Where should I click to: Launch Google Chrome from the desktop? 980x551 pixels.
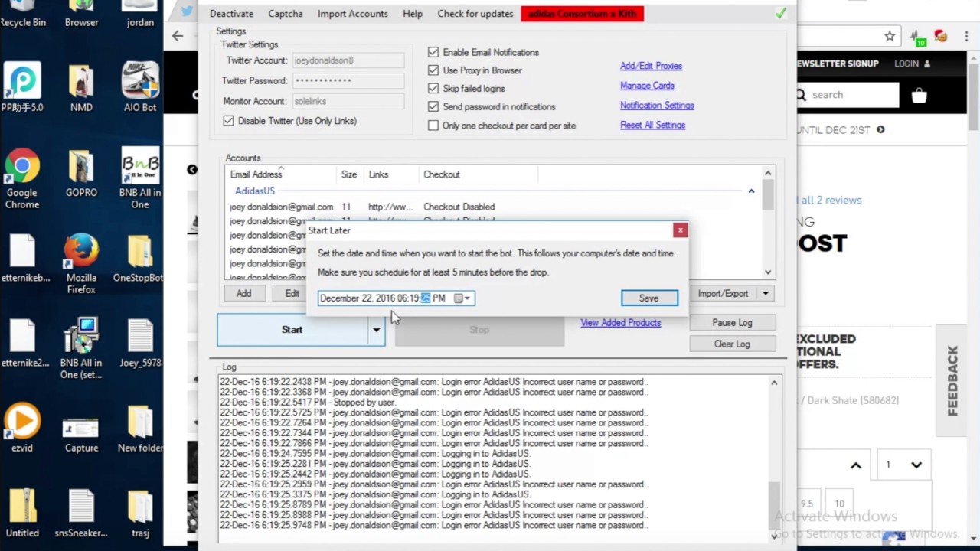[x=22, y=178]
